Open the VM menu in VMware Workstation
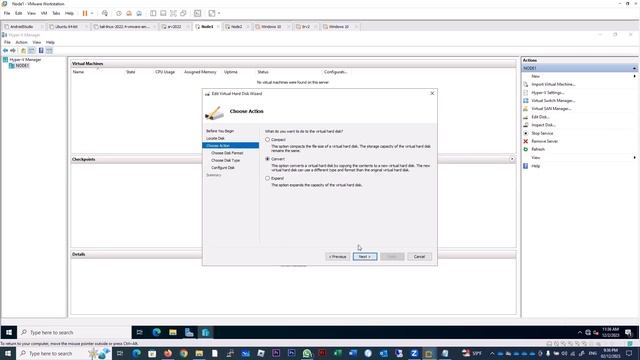 (44, 13)
